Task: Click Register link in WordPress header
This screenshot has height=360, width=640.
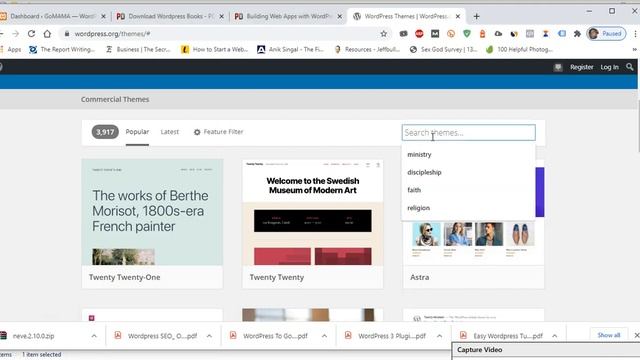Action: tap(582, 67)
